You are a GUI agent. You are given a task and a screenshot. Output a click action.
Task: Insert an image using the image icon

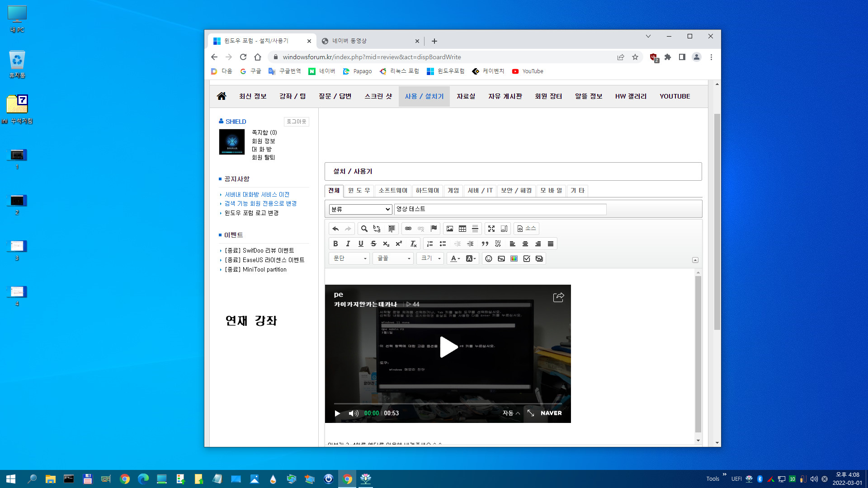[x=450, y=229]
